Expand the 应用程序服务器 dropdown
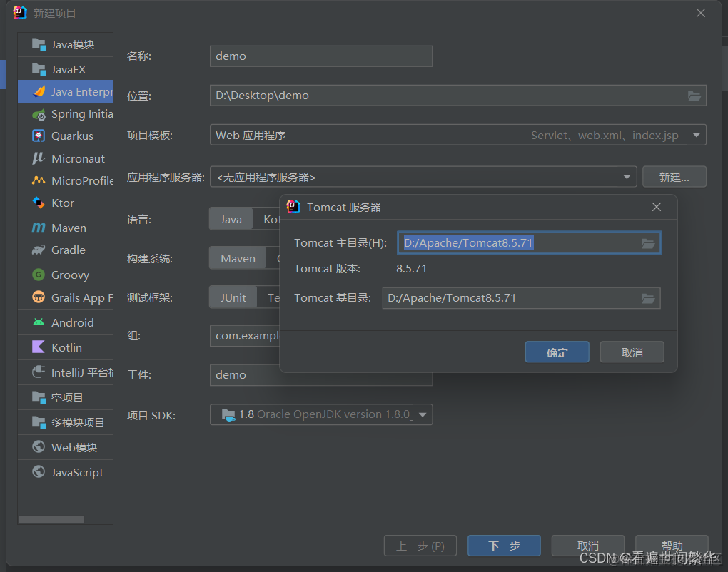The height and width of the screenshot is (572, 728). coord(627,177)
